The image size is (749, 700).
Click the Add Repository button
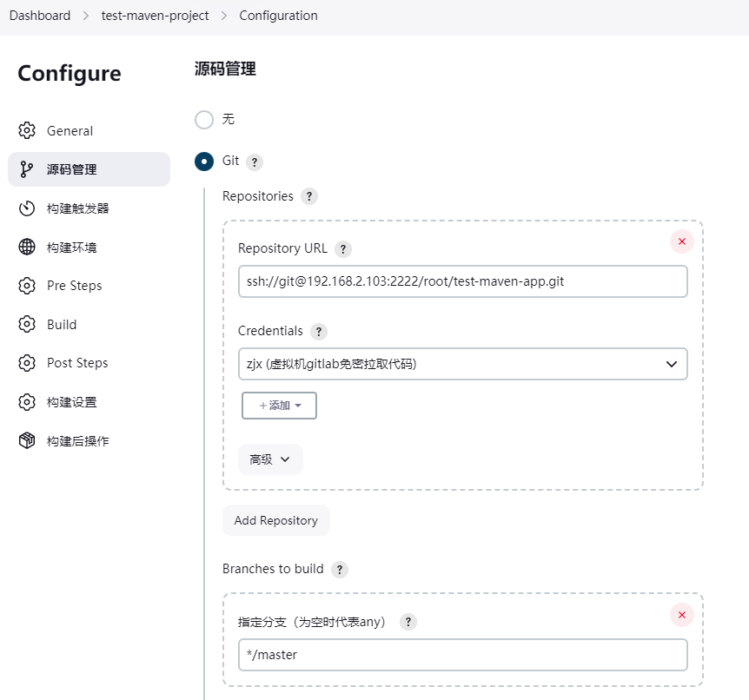[275, 520]
